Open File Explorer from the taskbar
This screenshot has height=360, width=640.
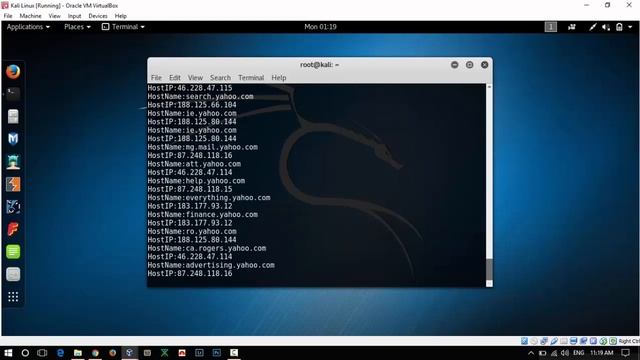(x=78, y=353)
